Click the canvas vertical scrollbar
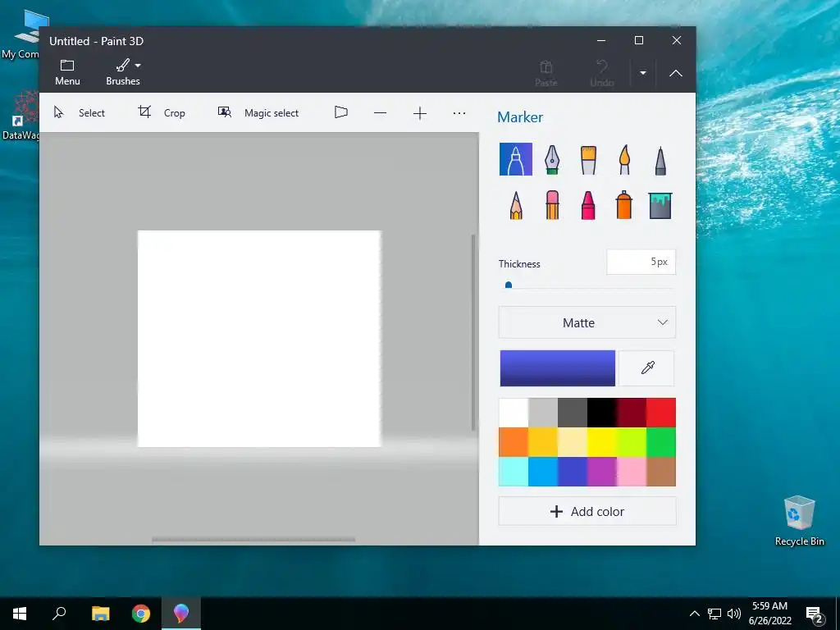Screen dimensions: 840x630 coord(473,332)
